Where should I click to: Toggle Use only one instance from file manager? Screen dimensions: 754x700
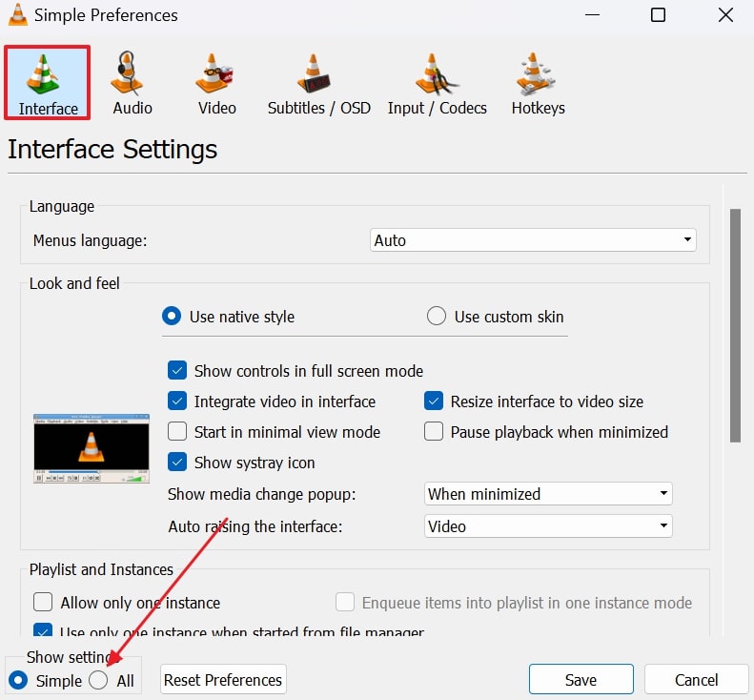click(43, 630)
